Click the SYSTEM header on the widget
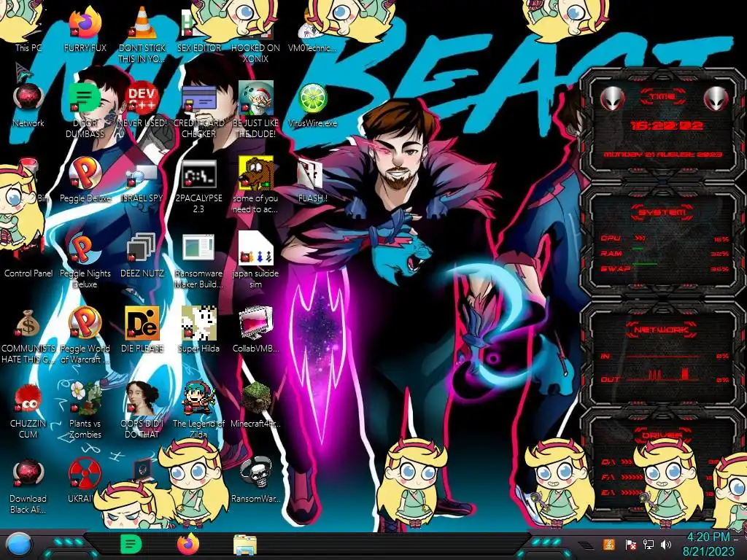Image resolution: width=747 pixels, height=560 pixels. point(662,212)
